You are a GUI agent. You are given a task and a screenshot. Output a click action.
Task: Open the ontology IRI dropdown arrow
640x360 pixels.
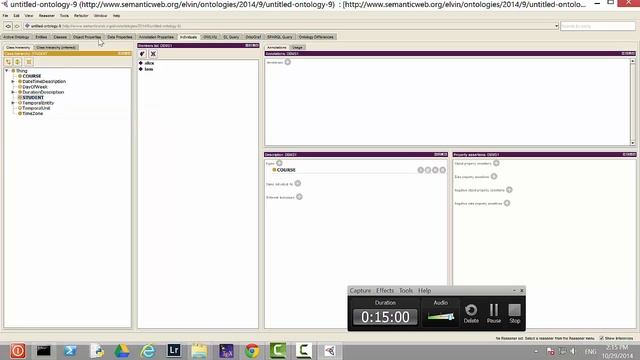tap(556, 26)
